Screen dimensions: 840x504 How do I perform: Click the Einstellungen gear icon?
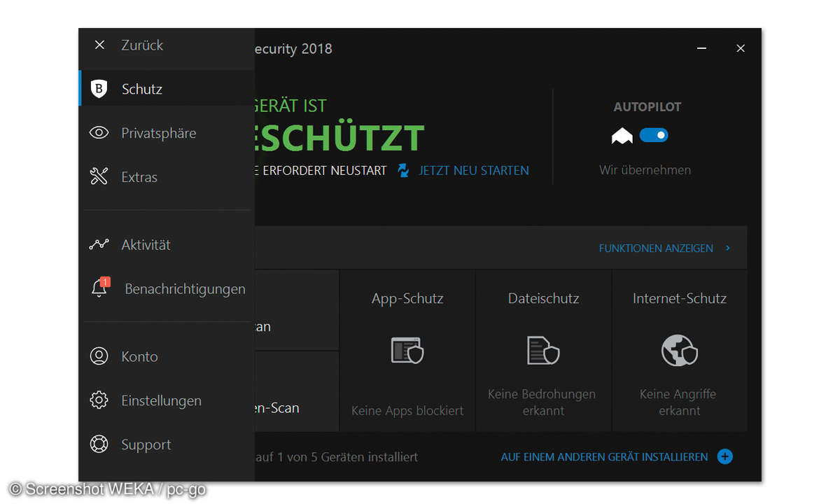pos(99,400)
